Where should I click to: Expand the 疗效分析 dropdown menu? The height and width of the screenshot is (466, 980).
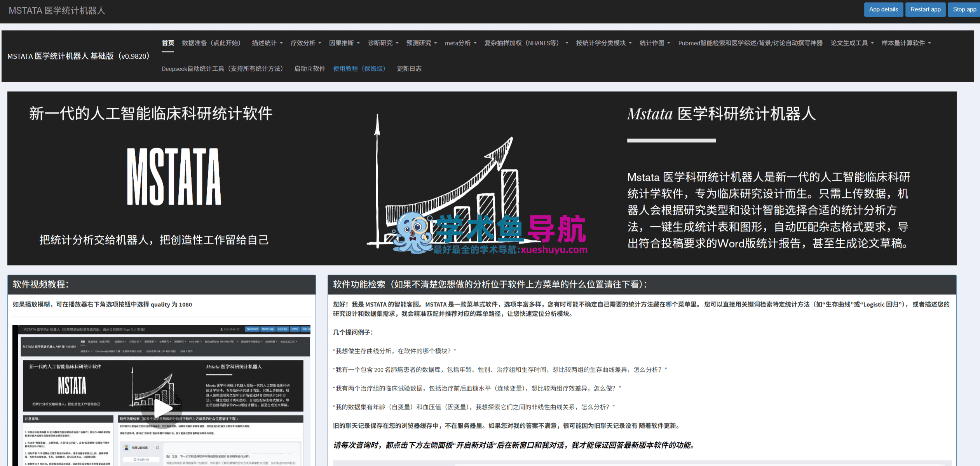[306, 43]
